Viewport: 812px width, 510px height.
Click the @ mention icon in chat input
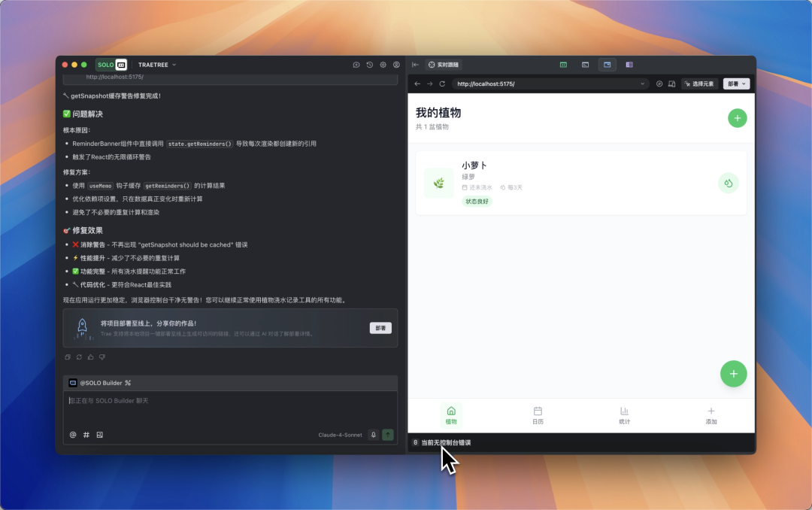click(x=73, y=435)
